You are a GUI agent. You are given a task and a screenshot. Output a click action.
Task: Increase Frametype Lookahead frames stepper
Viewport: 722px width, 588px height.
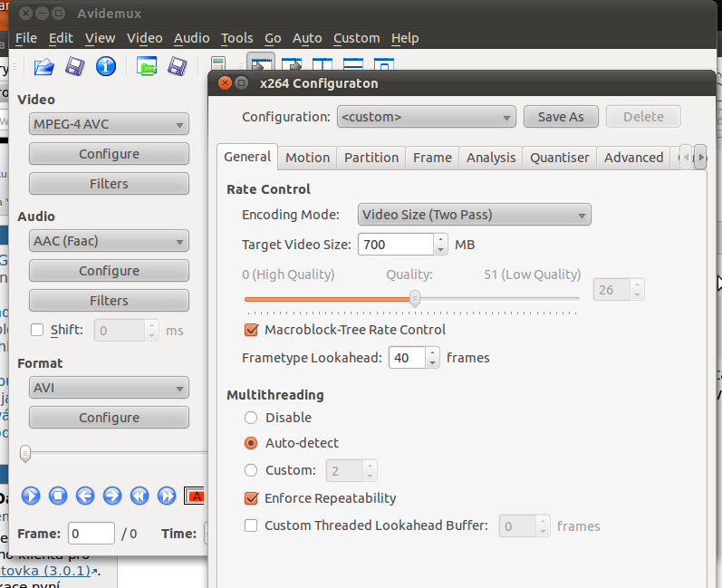(432, 352)
